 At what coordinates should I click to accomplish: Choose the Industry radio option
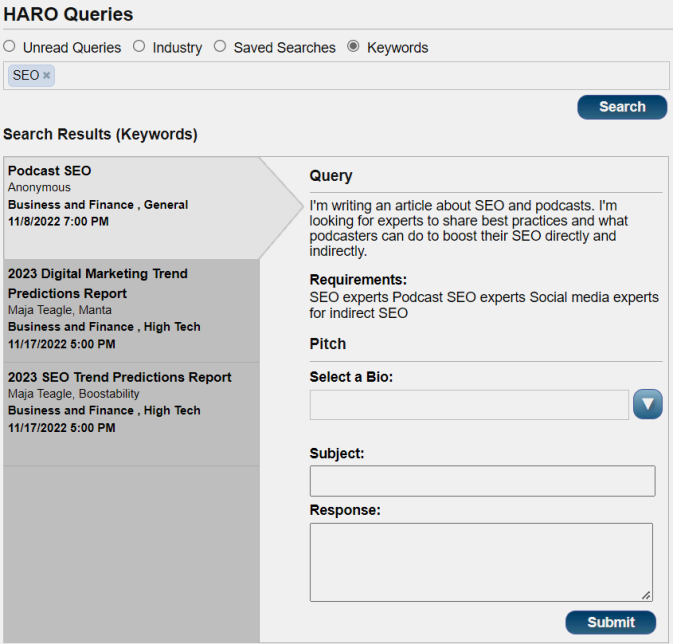139,47
